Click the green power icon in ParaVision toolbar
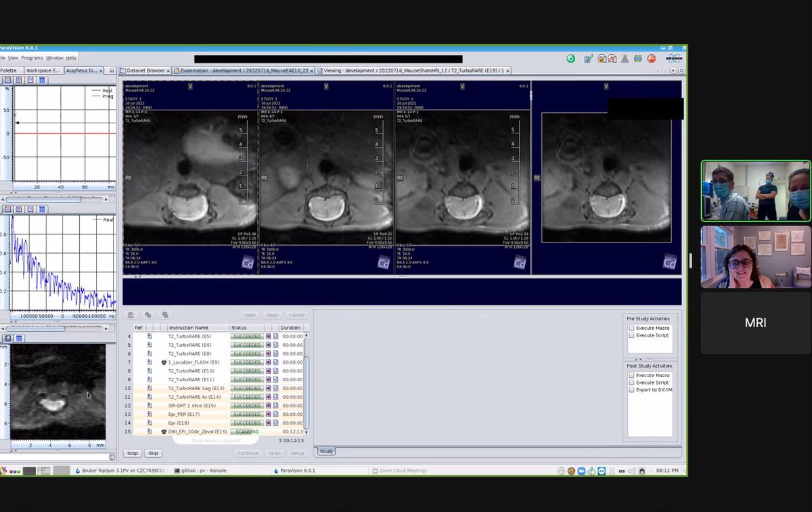This screenshot has height=512, width=812. click(x=571, y=59)
